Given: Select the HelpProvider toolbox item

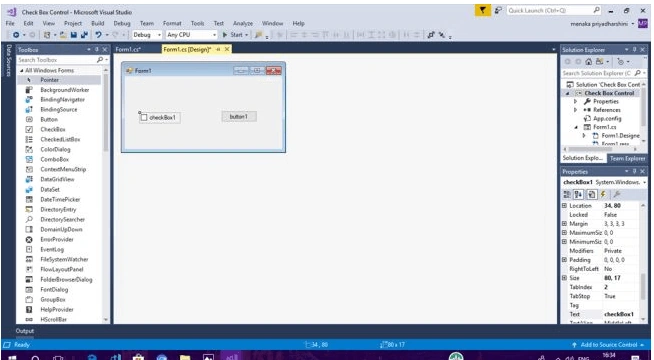Looking at the screenshot, I should 57,310.
